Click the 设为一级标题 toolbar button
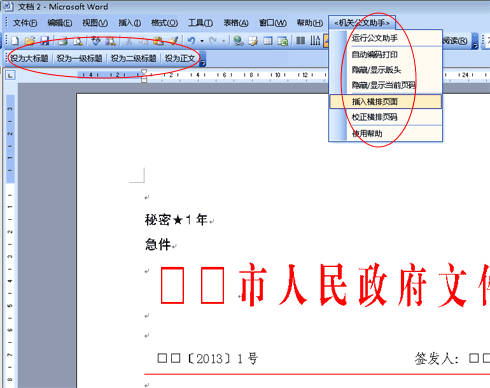This screenshot has width=490, height=388. pos(79,58)
